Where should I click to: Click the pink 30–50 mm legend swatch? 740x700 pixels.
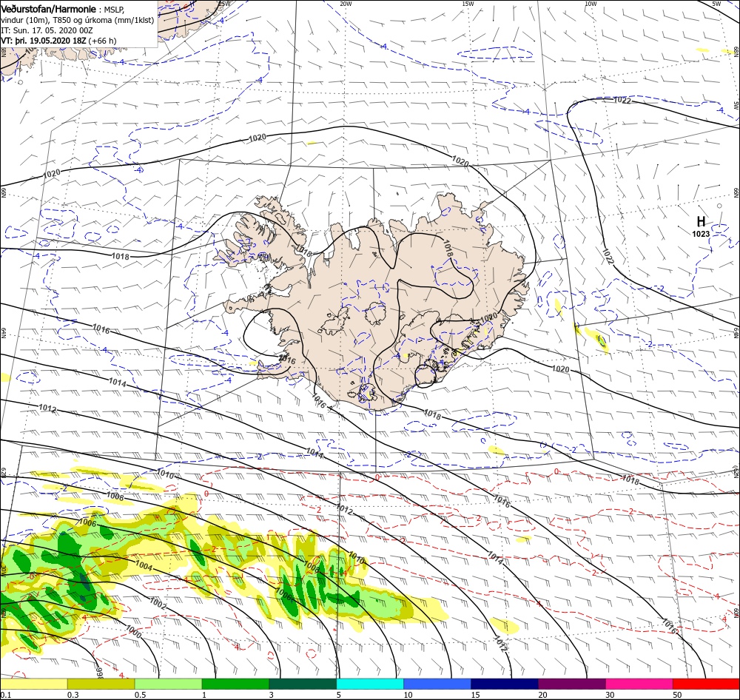pos(639,684)
